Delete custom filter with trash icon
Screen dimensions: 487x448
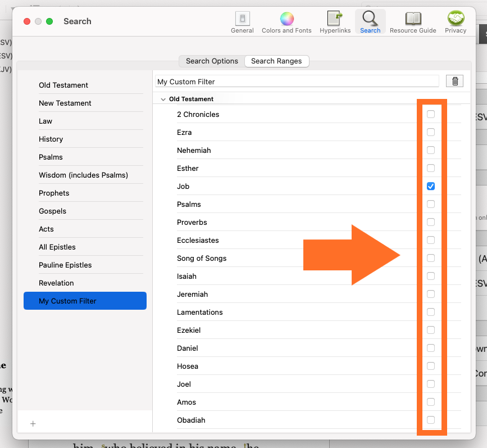click(x=455, y=82)
